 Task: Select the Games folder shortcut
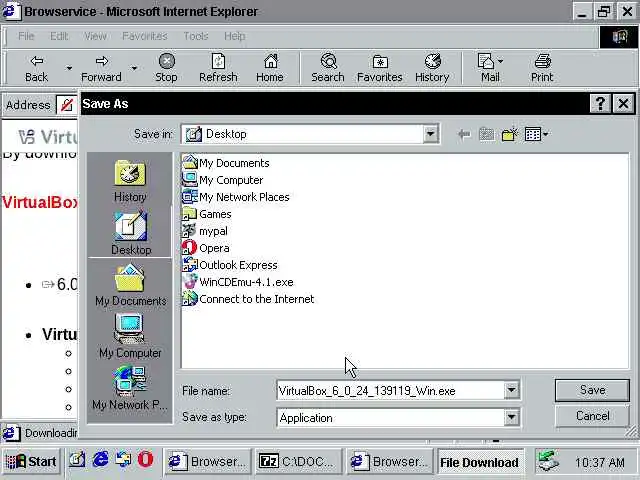coord(207,214)
